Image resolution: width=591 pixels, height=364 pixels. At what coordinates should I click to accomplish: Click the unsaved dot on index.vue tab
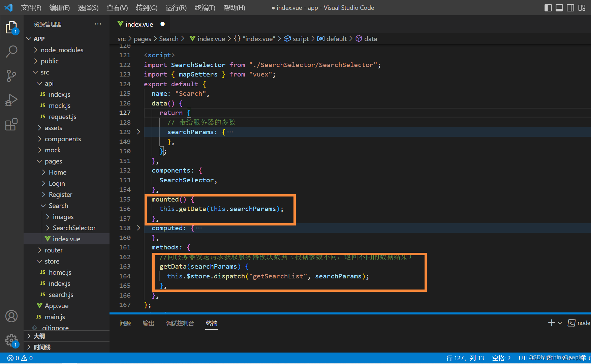click(163, 24)
